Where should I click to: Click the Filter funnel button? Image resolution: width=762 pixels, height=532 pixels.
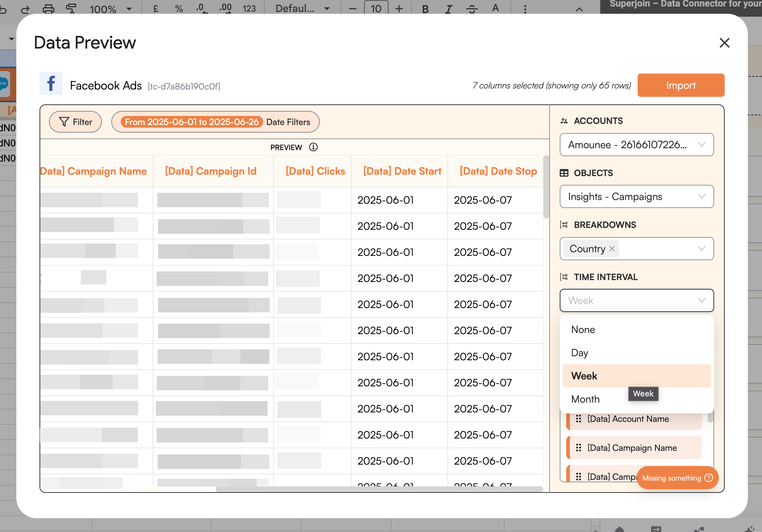point(75,122)
